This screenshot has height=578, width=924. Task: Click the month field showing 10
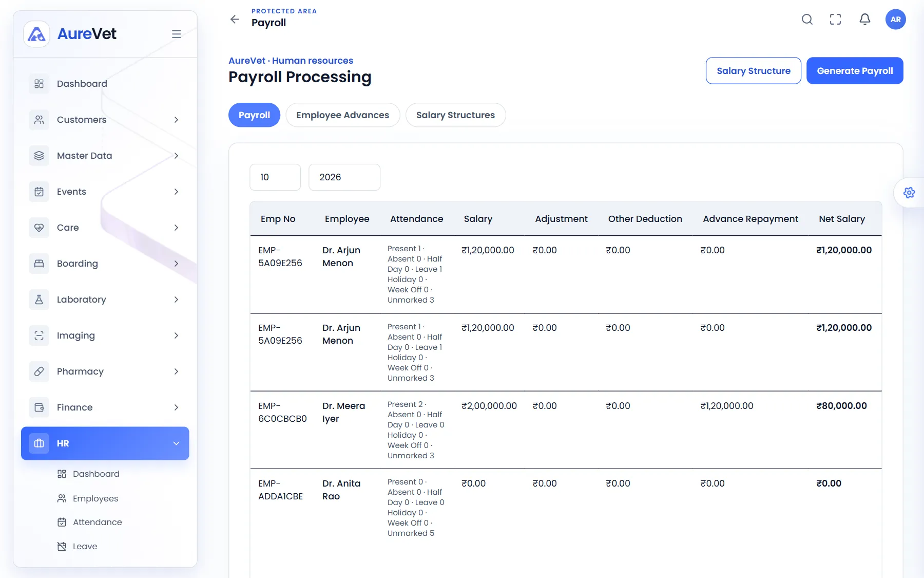275,177
